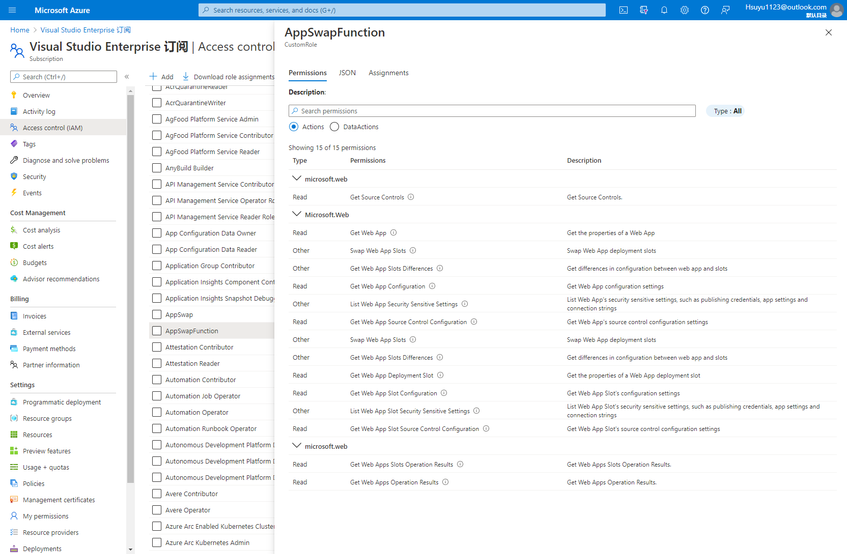Open the account avatar menu
The height and width of the screenshot is (554, 847).
coord(837,10)
